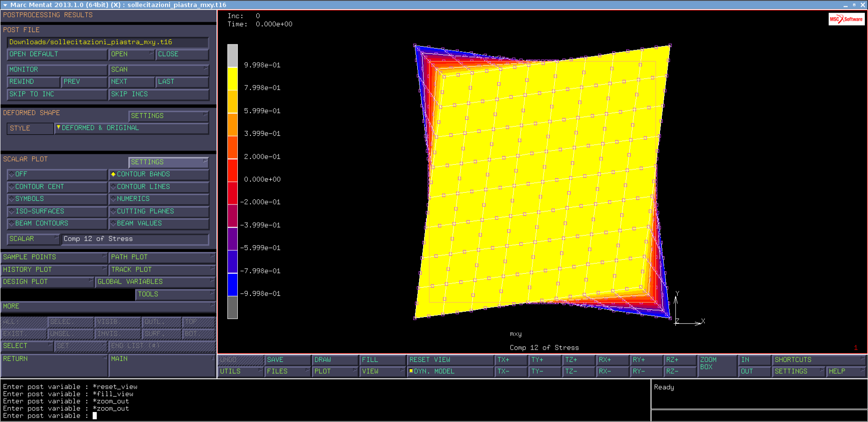Image resolution: width=868 pixels, height=422 pixels.
Task: Turn scalar plot OFF
Action: pyautogui.click(x=57, y=174)
